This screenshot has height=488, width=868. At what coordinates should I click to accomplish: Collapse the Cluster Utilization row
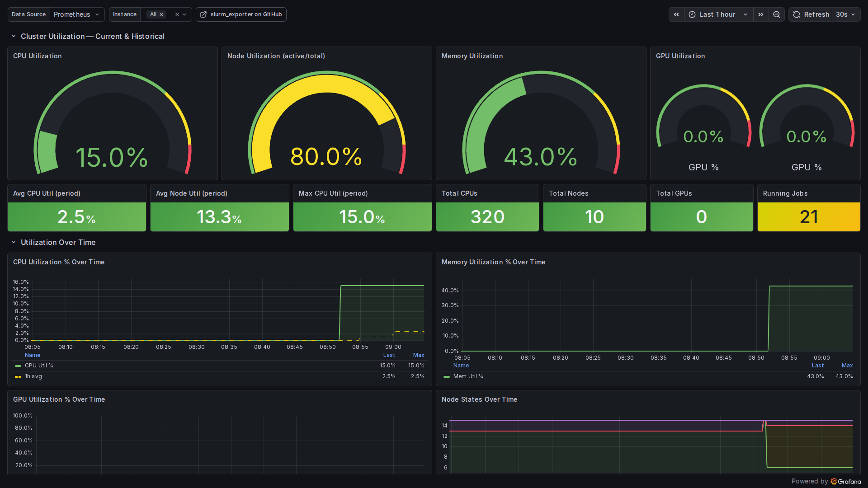point(14,36)
